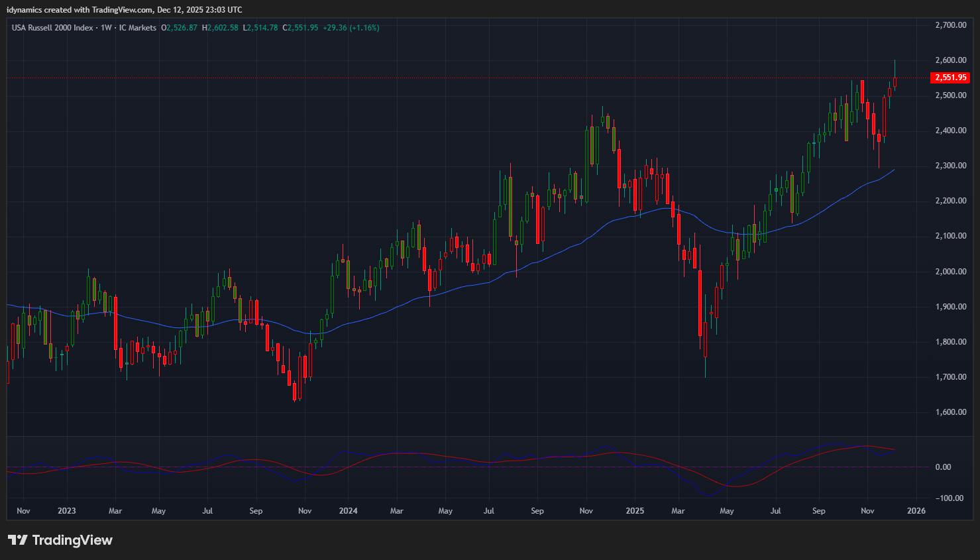This screenshot has height=560, width=980.
Task: Click the IC Markets source label
Action: pyautogui.click(x=138, y=28)
